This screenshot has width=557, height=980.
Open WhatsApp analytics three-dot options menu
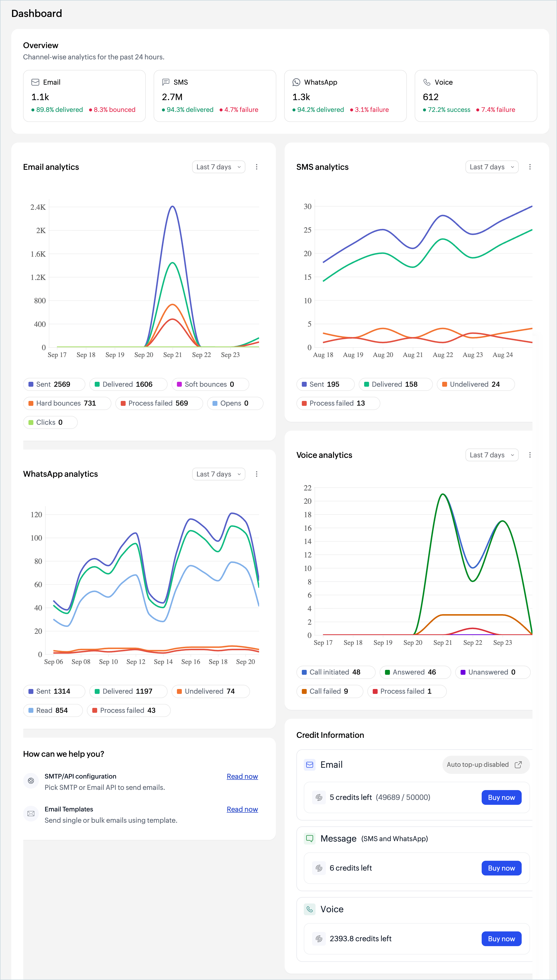[257, 474]
